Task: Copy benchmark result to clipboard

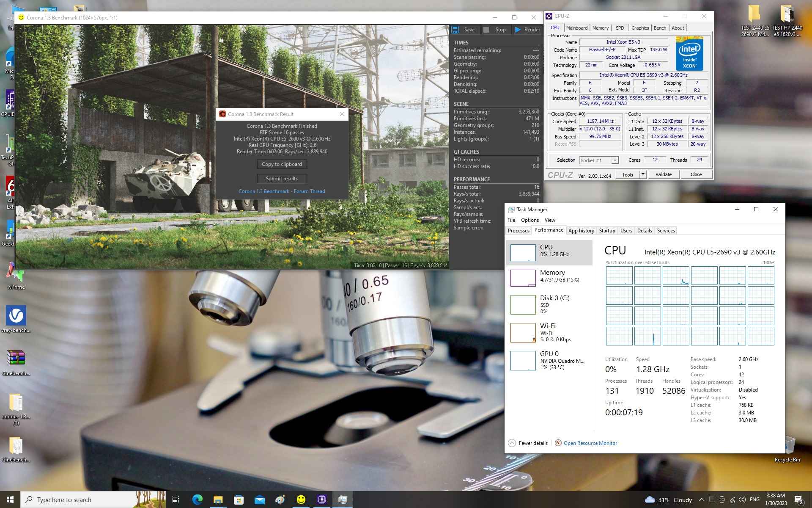Action: 282,164
